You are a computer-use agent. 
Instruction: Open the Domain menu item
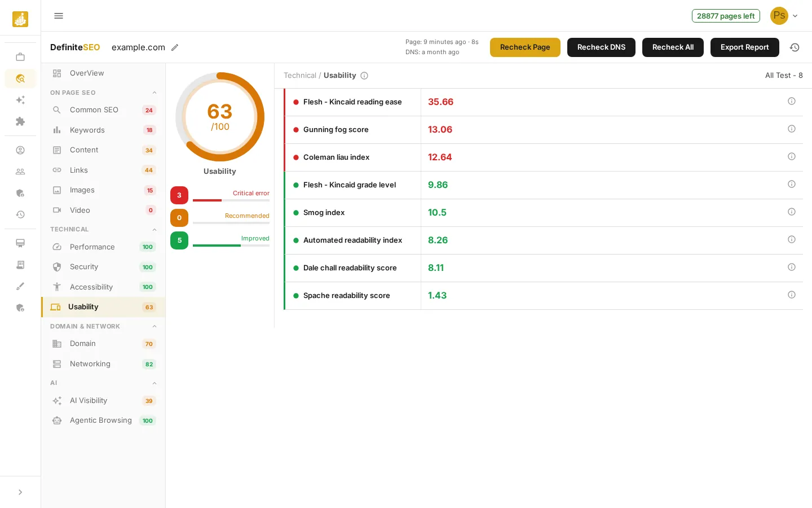(x=103, y=344)
